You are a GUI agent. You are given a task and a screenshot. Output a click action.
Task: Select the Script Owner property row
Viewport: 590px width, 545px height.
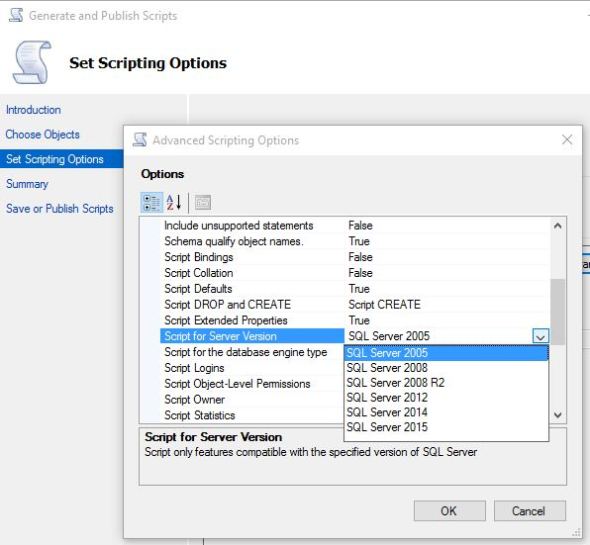point(252,399)
